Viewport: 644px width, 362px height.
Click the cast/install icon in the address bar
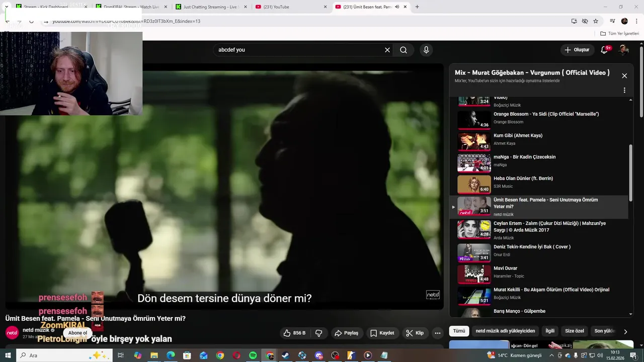pyautogui.click(x=574, y=21)
